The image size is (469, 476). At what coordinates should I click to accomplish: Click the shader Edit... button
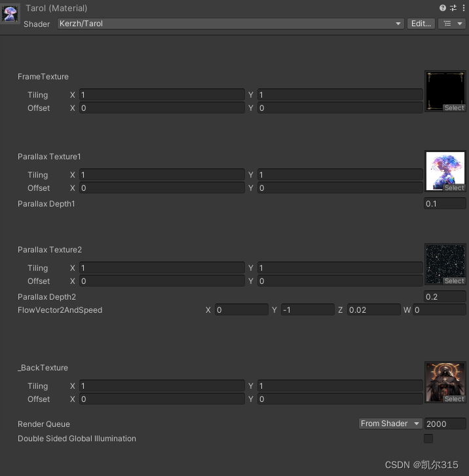click(421, 24)
